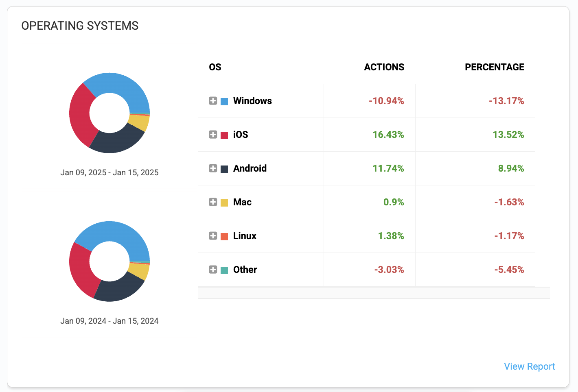Expand the Windows row plus icon
578x392 pixels.
(213, 101)
